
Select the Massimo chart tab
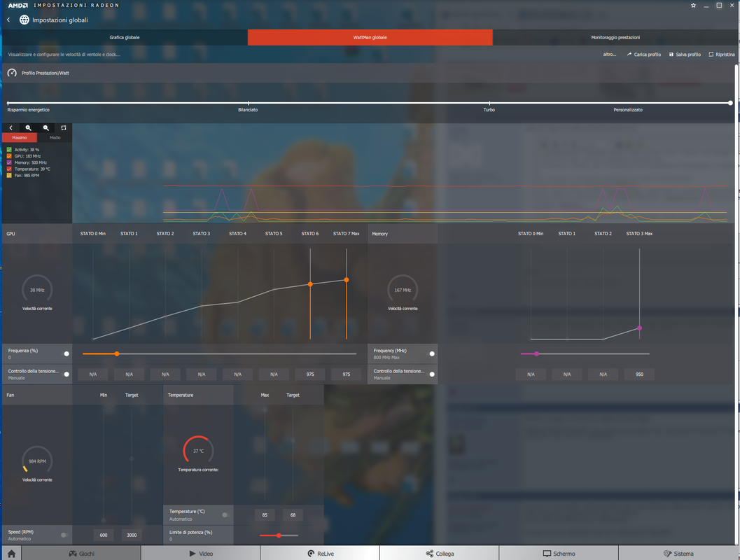pyautogui.click(x=20, y=138)
